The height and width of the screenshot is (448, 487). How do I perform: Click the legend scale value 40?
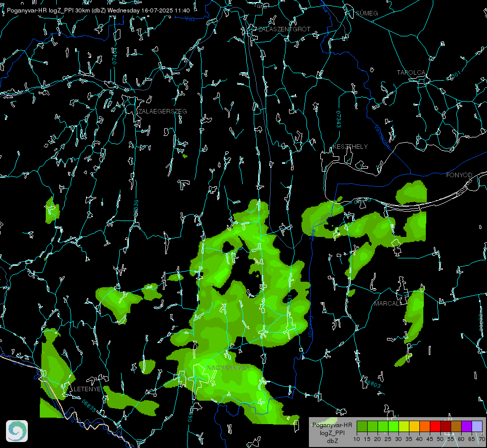pyautogui.click(x=419, y=440)
